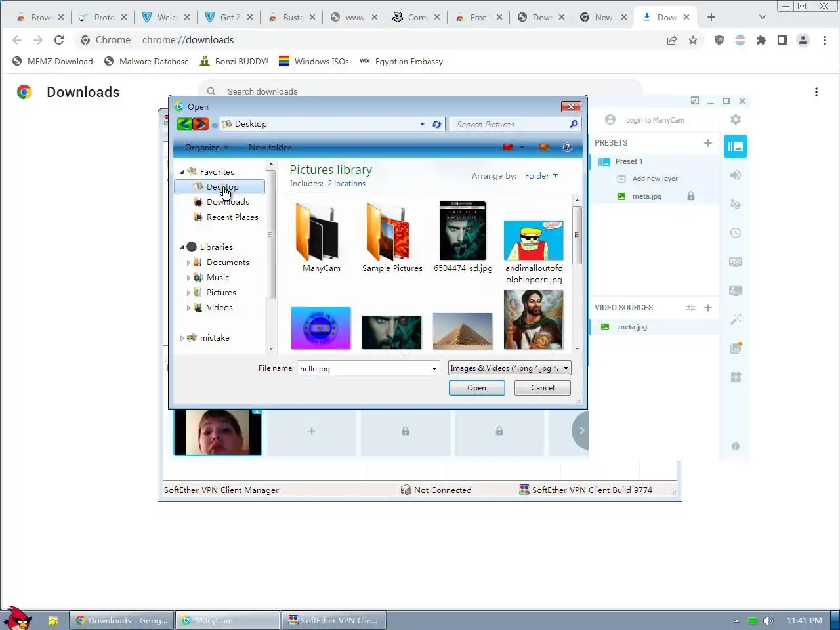Open the ManyCam magic wand effects panel

point(736,319)
